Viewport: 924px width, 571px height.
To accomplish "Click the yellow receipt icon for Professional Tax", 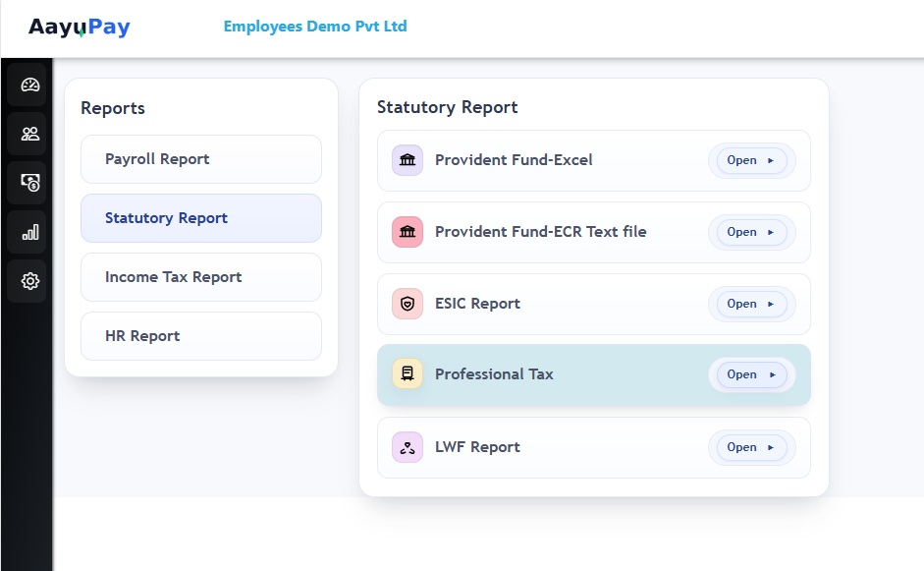I will coord(408,374).
